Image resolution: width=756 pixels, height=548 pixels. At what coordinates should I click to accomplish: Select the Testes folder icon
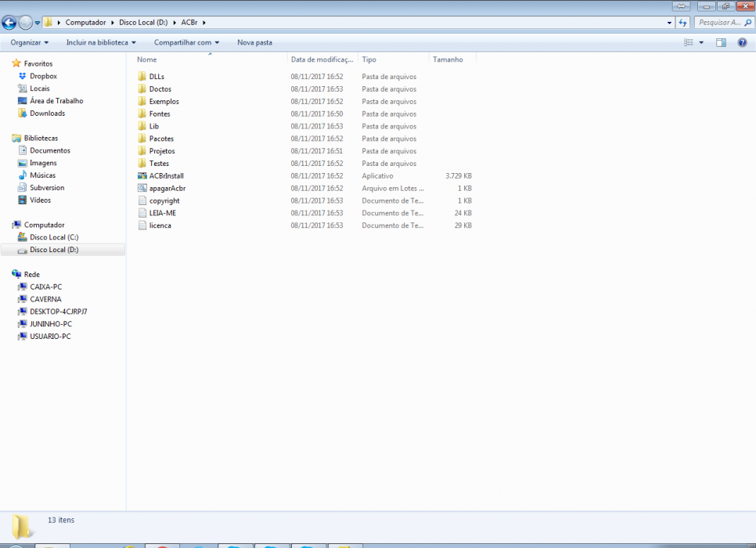(x=142, y=163)
